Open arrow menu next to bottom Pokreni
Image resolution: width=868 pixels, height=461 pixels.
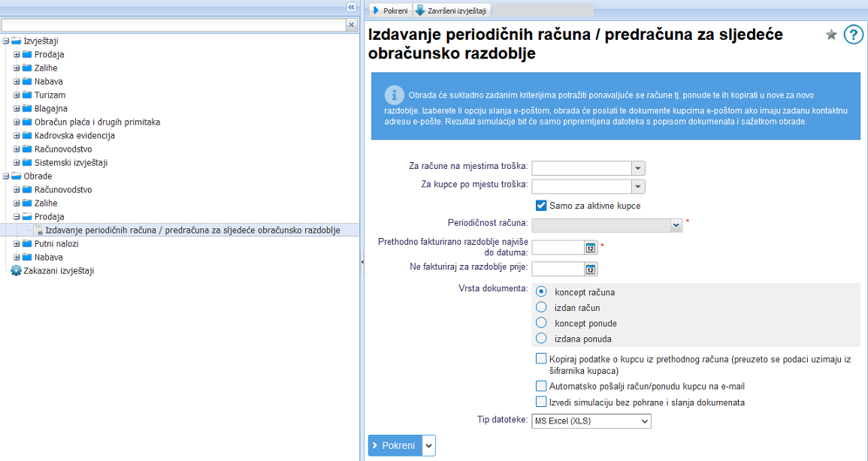429,445
